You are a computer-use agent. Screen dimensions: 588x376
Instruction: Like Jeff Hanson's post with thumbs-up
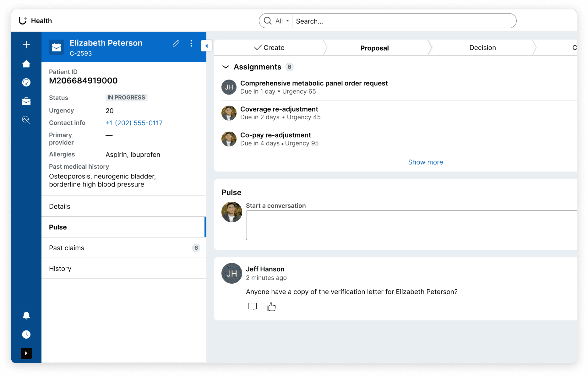point(271,307)
